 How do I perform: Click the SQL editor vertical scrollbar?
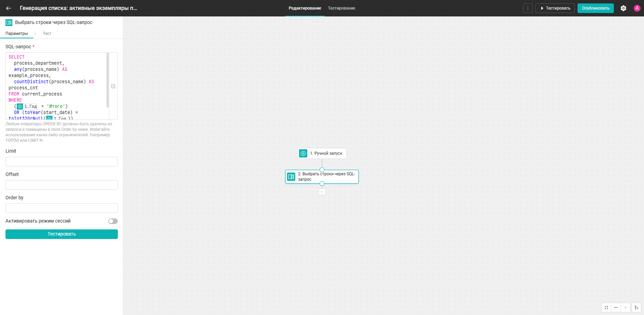pyautogui.click(x=108, y=80)
